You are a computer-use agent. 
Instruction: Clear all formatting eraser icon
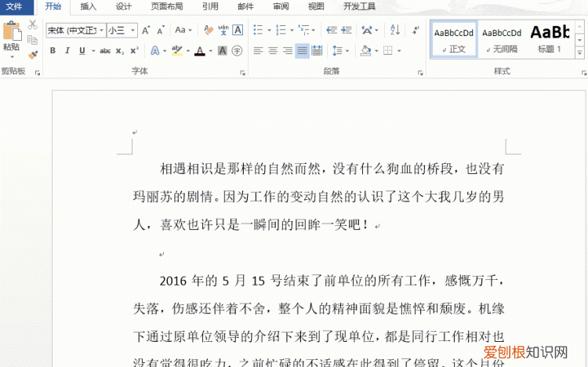(x=208, y=30)
